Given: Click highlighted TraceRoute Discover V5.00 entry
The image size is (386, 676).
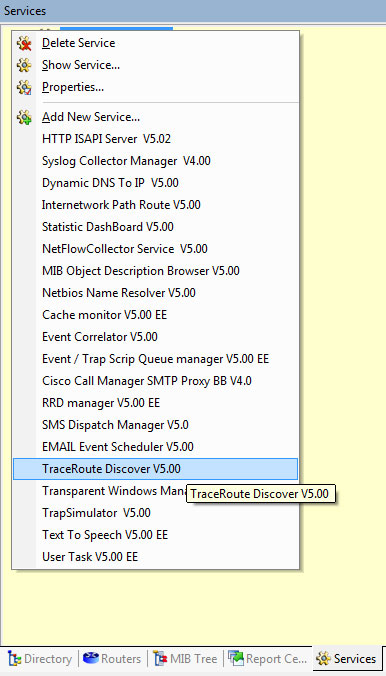Looking at the screenshot, I should point(155,469).
